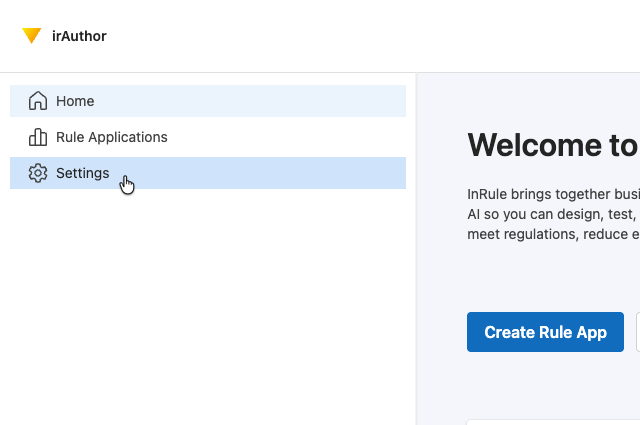640x425 pixels.
Task: Open Rule Applications via its bar-chart icon
Action: coord(38,137)
